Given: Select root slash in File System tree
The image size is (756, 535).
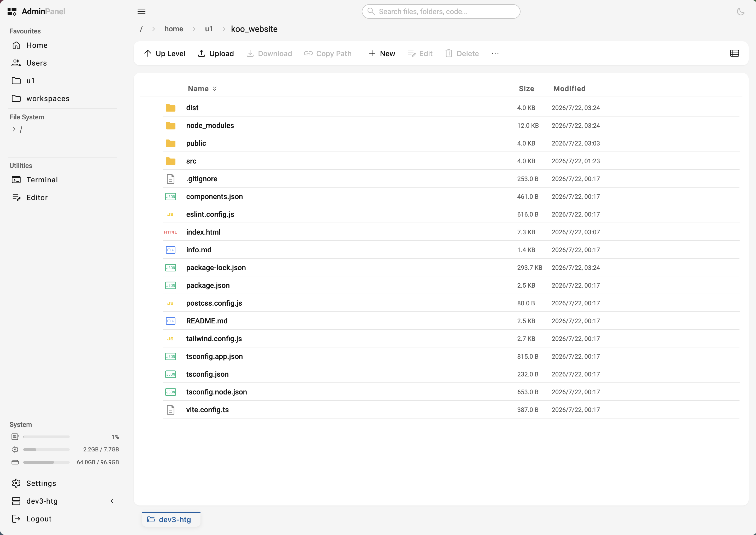Looking at the screenshot, I should (21, 130).
